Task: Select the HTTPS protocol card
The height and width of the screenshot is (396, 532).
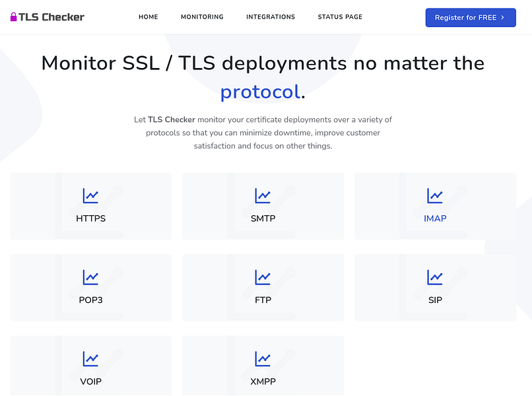Action: click(x=90, y=205)
